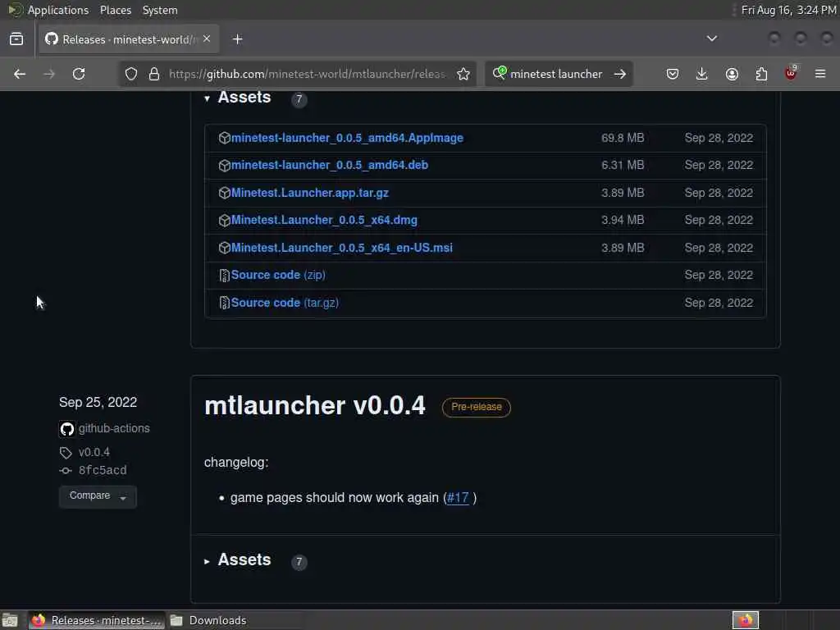Image resolution: width=840 pixels, height=630 pixels.
Task: Open the Extensions puzzle icon
Action: tap(761, 74)
